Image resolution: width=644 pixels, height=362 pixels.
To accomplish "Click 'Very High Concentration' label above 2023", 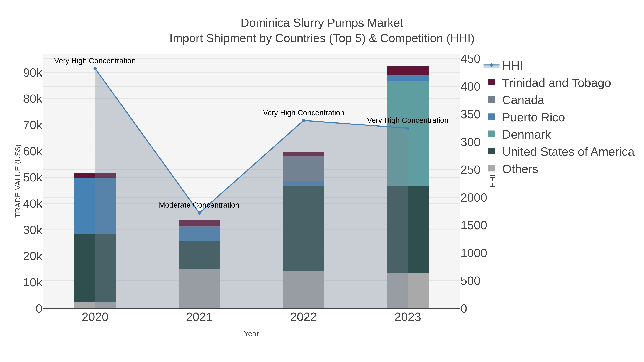I will click(408, 120).
